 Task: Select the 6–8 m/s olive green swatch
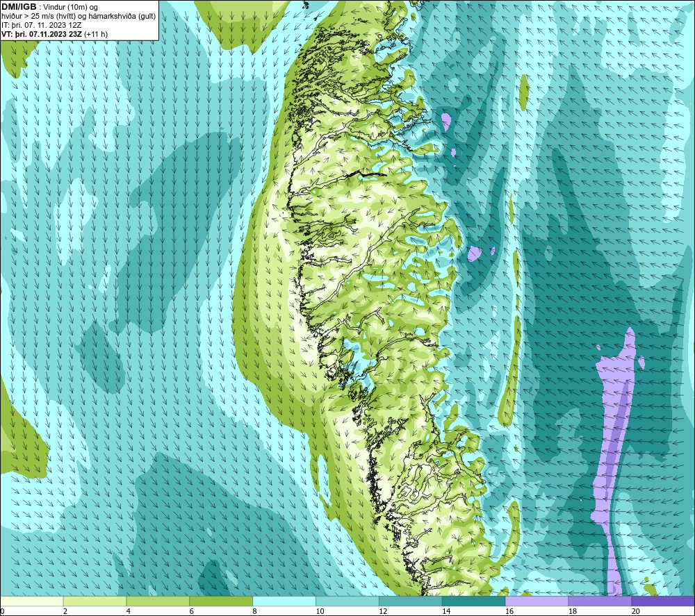[x=221, y=601]
